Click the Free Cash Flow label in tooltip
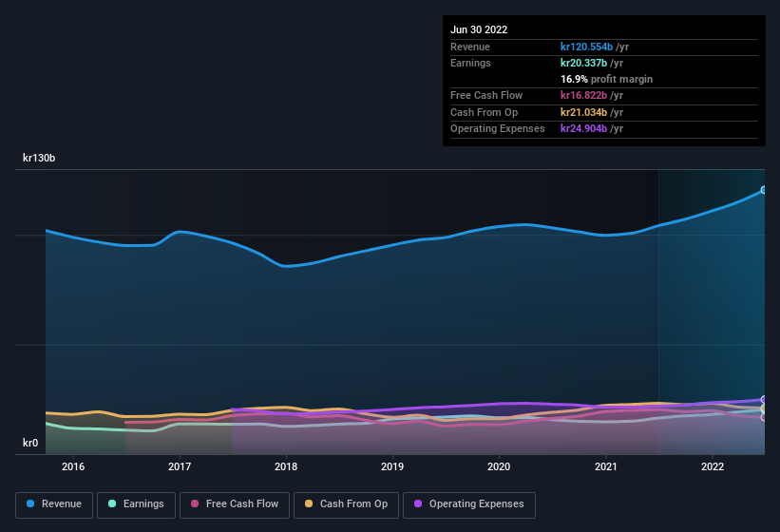Screen dimensions: 780x532 [486, 95]
